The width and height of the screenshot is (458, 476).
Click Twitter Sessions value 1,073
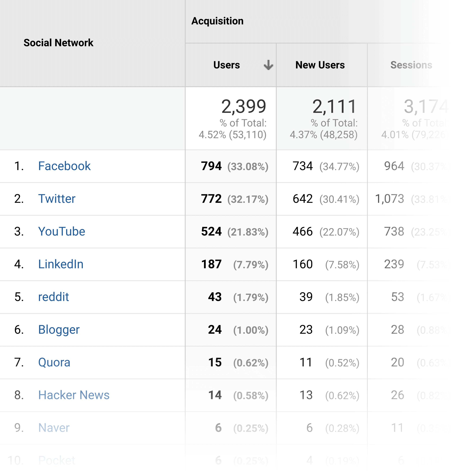(389, 199)
